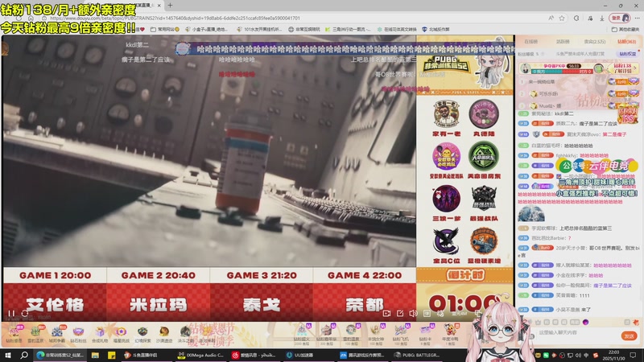Switch to the 贵宾(2.5万) tab

595,42
